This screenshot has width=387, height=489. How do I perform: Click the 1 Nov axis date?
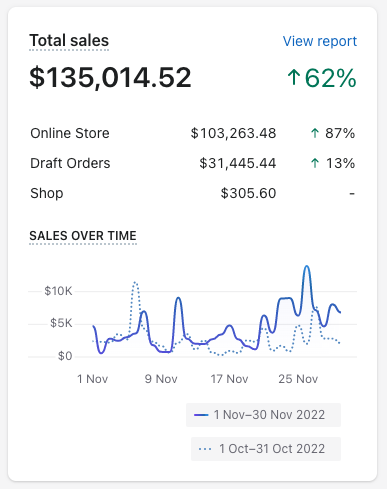point(92,379)
